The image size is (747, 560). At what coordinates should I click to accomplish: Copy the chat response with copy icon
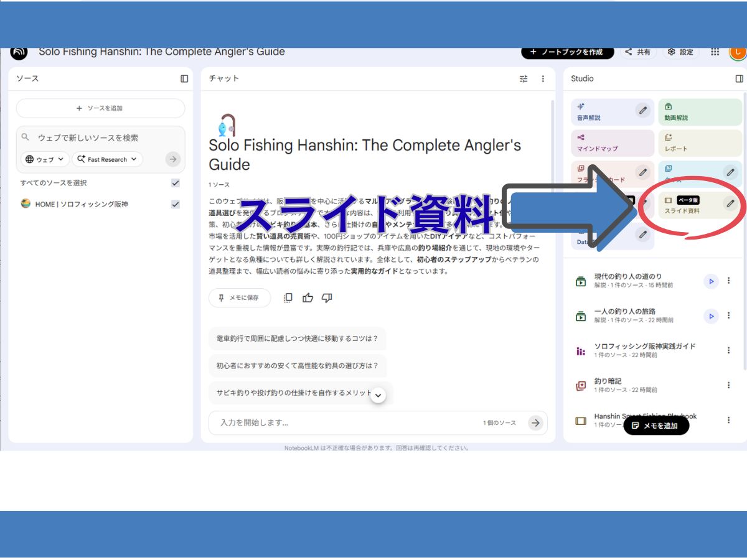[288, 298]
